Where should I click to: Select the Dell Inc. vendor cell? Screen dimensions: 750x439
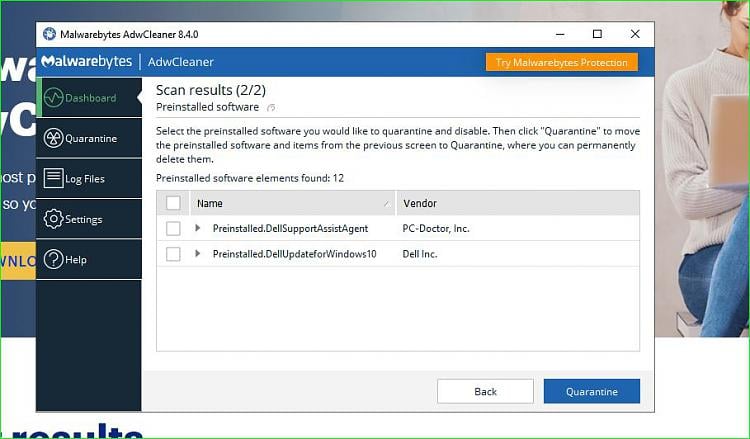(x=419, y=254)
